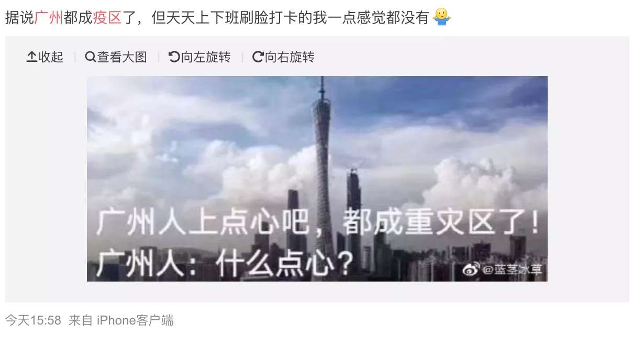The height and width of the screenshot is (345, 644).
Task: Click the magnifier icon for 查看大图
Action: (91, 57)
